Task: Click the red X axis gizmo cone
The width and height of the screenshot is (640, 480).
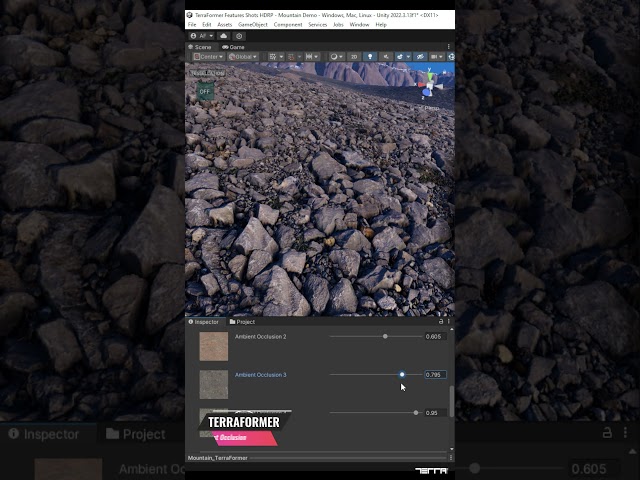Action: (421, 85)
